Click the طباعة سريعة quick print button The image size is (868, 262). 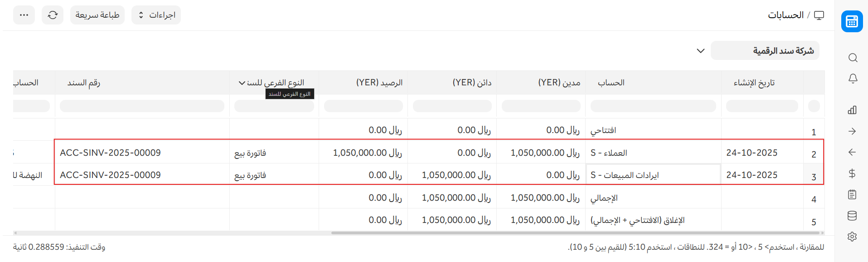point(97,15)
